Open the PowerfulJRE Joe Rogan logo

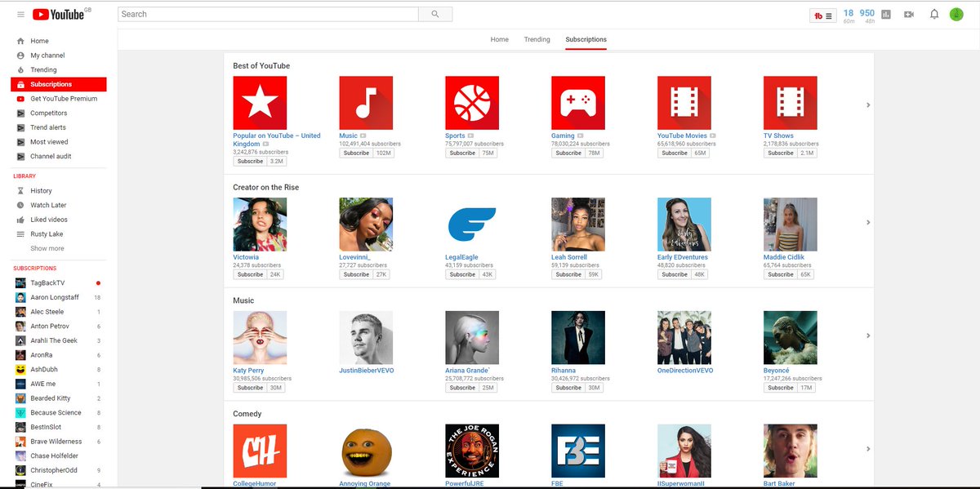pyautogui.click(x=472, y=451)
